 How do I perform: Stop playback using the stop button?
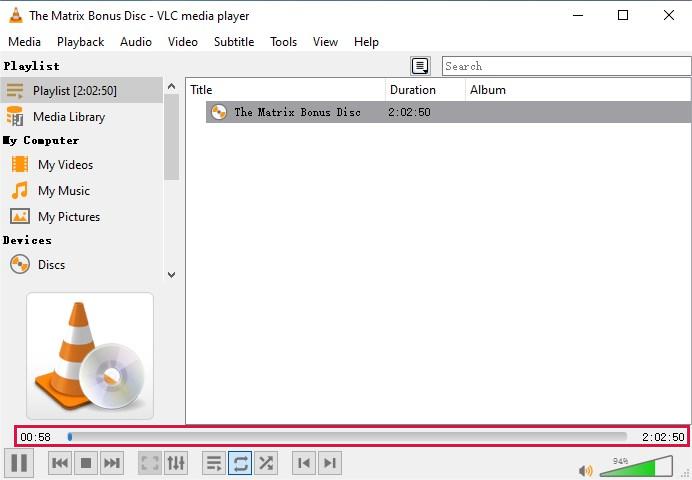[x=86, y=463]
